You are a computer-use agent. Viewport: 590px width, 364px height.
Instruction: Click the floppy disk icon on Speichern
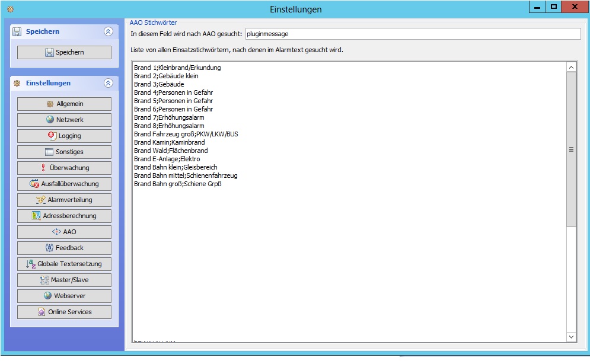[x=50, y=53]
